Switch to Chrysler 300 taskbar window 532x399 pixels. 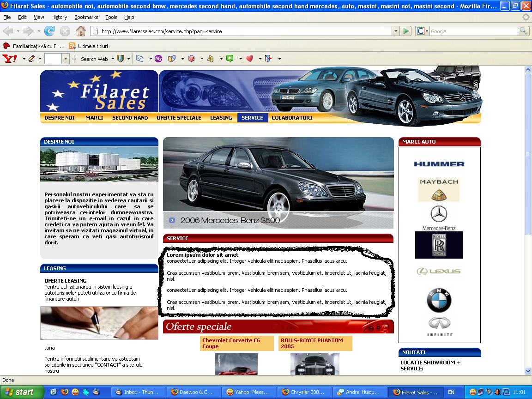[x=304, y=392]
